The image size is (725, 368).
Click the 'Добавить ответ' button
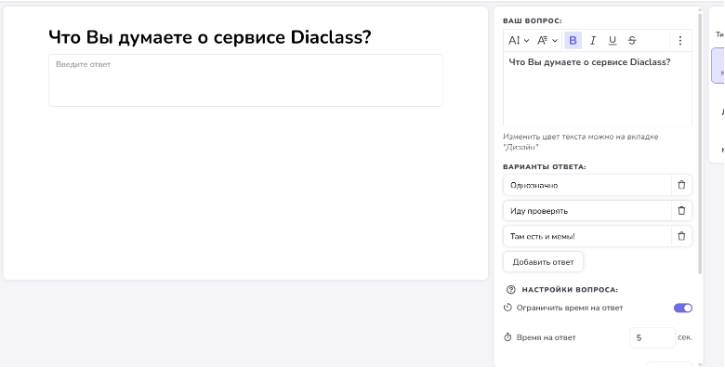click(x=543, y=262)
